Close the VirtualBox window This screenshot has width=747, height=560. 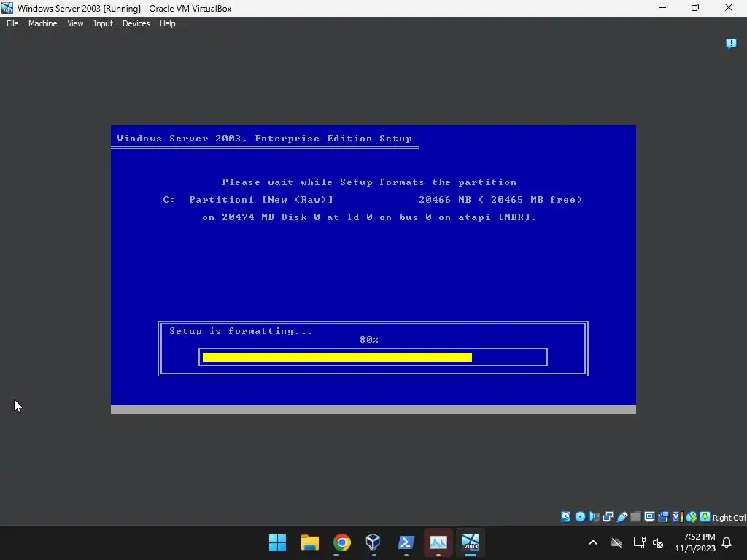click(729, 8)
